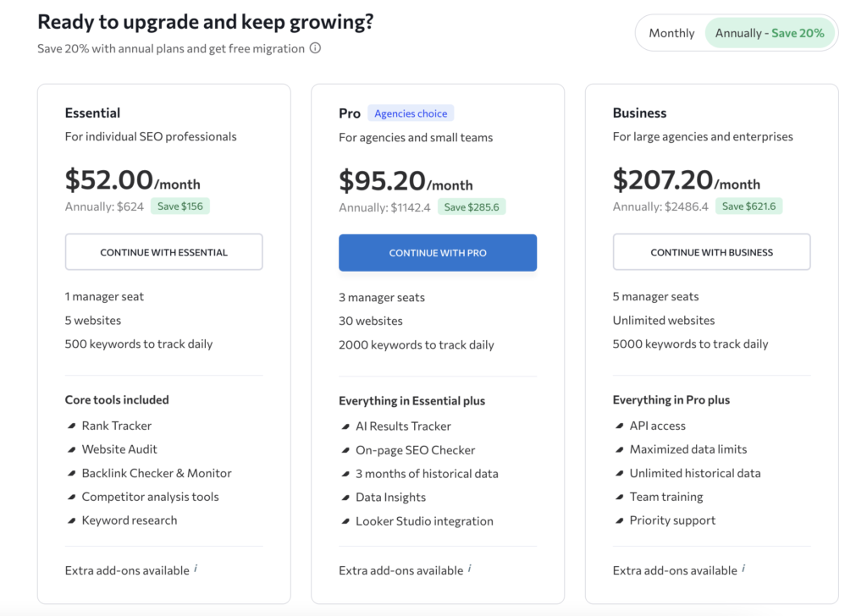Click Extra add-ons available under Pro

point(400,570)
